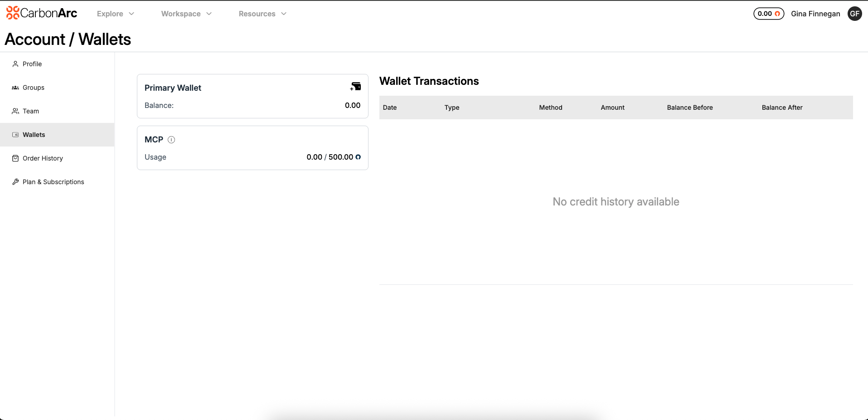The width and height of the screenshot is (868, 420).
Task: Click the Gina Finnegan username
Action: [x=815, y=14]
